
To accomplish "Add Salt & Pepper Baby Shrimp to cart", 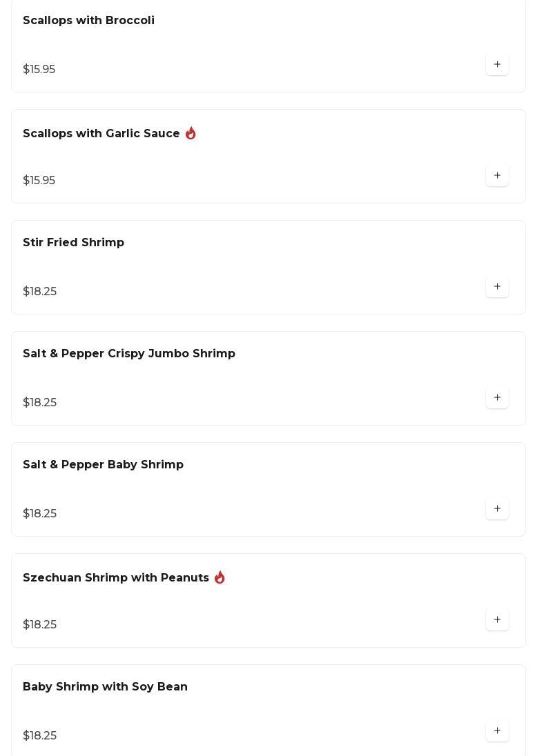I will click(497, 509).
